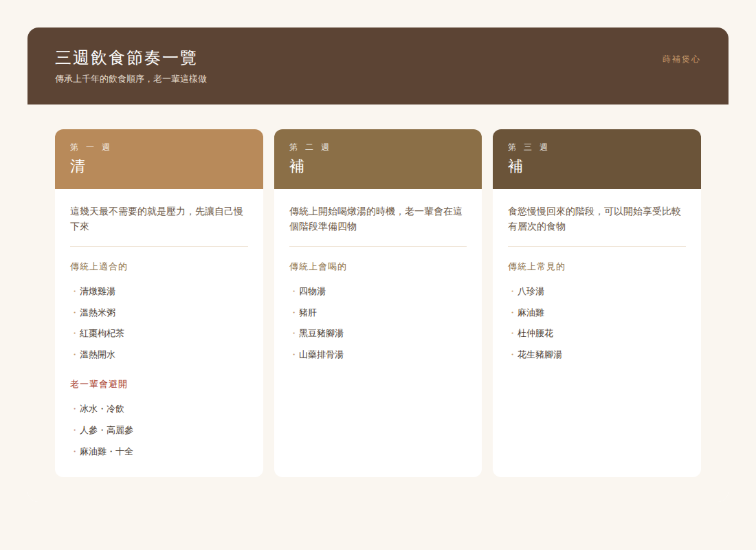The image size is (756, 550).
Task: Select list item 溫熱開水
Action: tap(98, 355)
